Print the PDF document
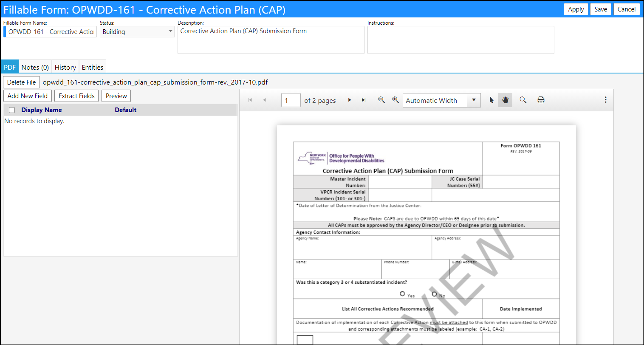644x345 pixels. click(541, 100)
